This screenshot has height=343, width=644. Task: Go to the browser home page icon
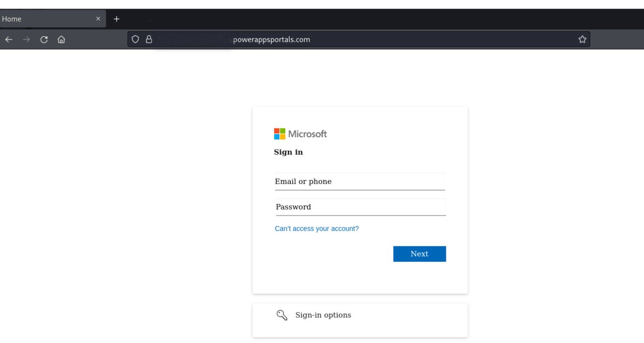tap(61, 39)
